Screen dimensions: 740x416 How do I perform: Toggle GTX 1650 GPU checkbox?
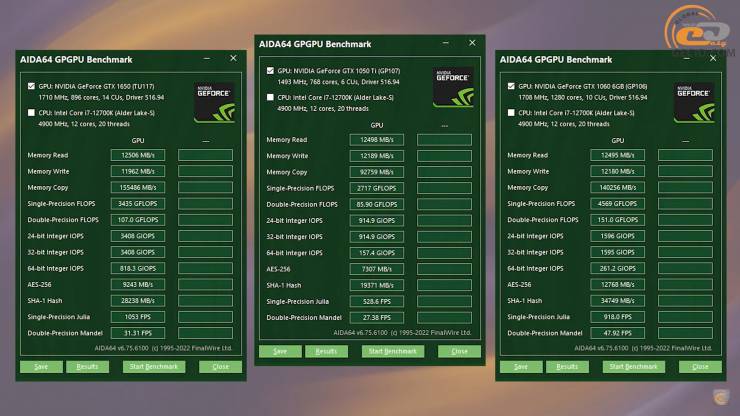[x=31, y=86]
